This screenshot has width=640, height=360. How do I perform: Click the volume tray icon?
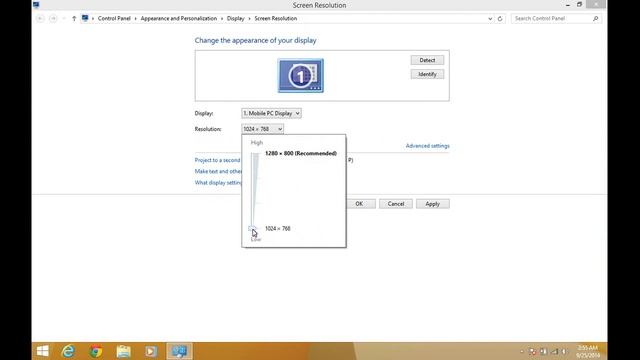[x=564, y=351]
